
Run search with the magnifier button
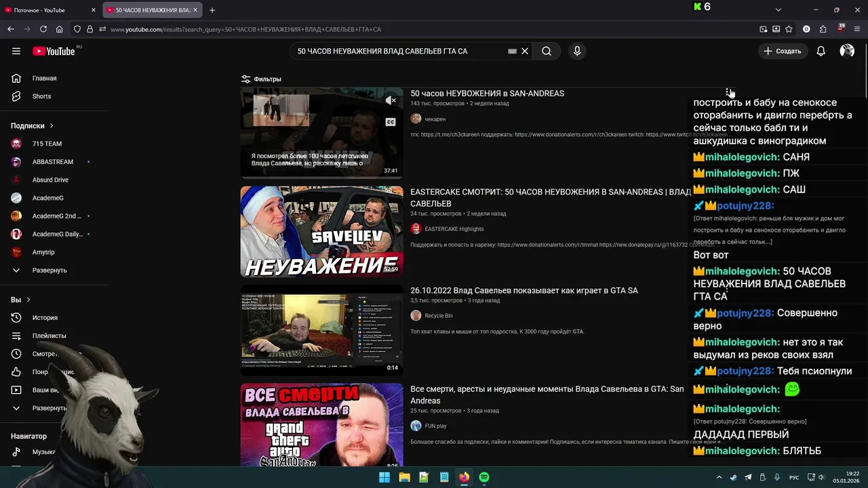(x=547, y=51)
